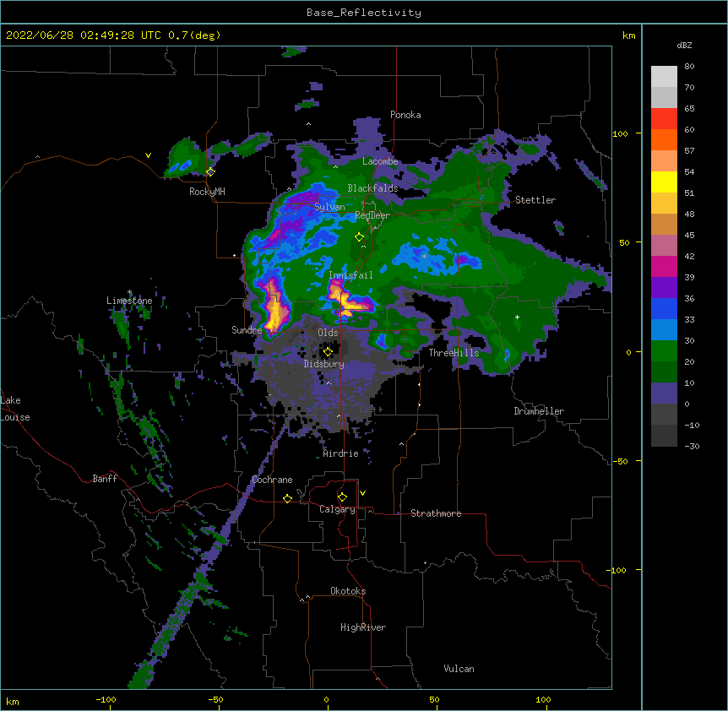The height and width of the screenshot is (711, 728).
Task: Pick the light gray swatch between 80 and 70
Action: coord(664,77)
